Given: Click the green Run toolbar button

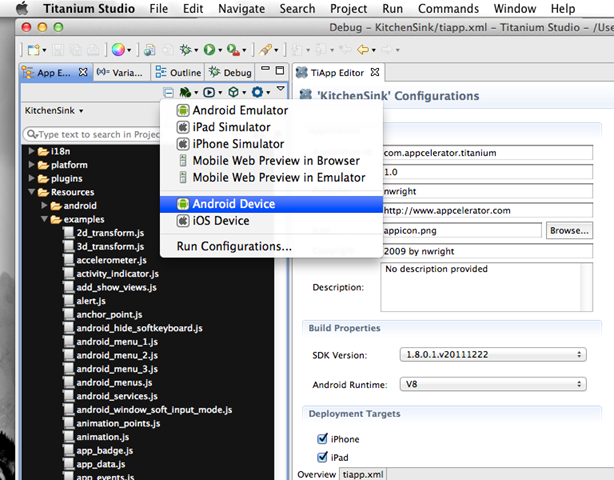Looking at the screenshot, I should [x=209, y=48].
